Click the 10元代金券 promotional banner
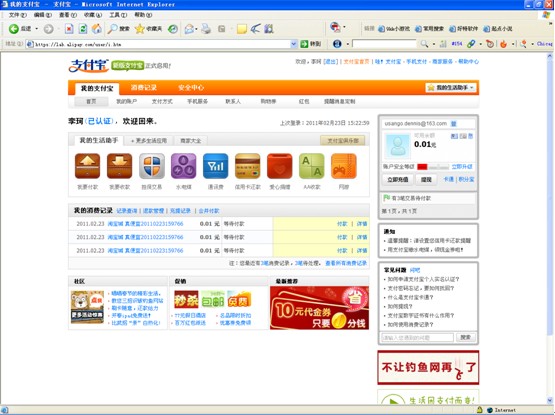Viewport: 555px width, 415px height. click(319, 308)
